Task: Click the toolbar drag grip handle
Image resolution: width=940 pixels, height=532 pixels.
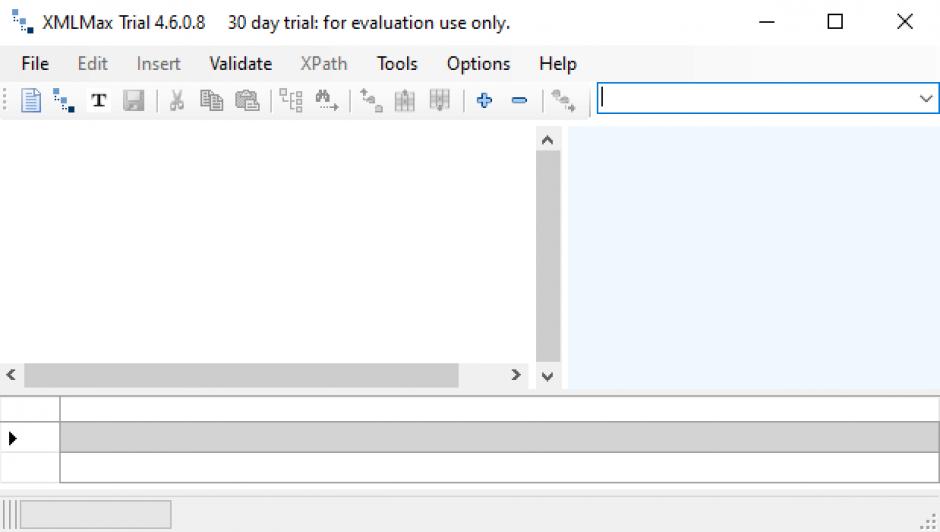Action: coord(5,100)
